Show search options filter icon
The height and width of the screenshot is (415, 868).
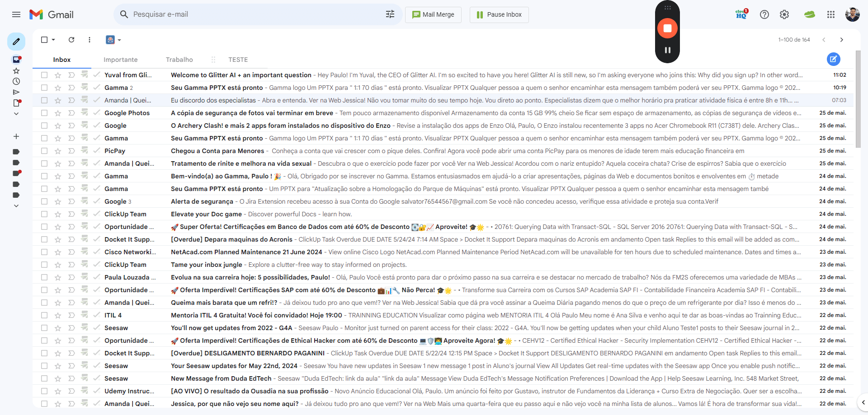point(390,14)
